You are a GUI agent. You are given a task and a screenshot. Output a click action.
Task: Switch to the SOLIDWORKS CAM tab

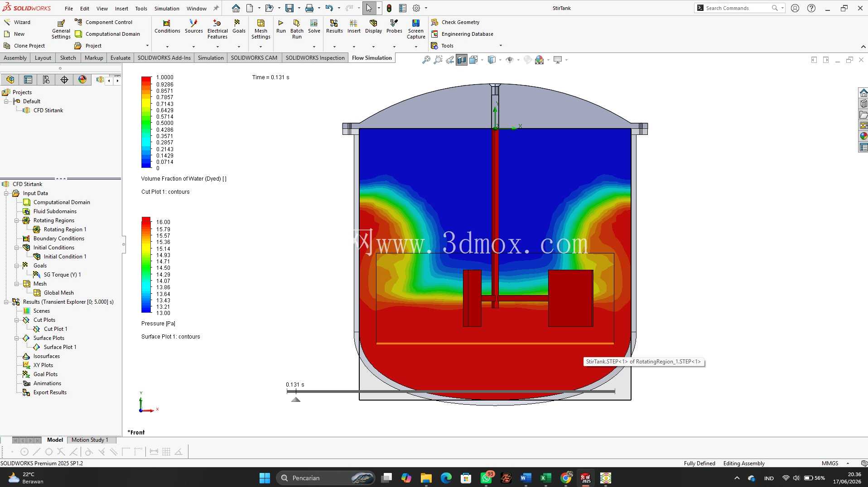(254, 58)
